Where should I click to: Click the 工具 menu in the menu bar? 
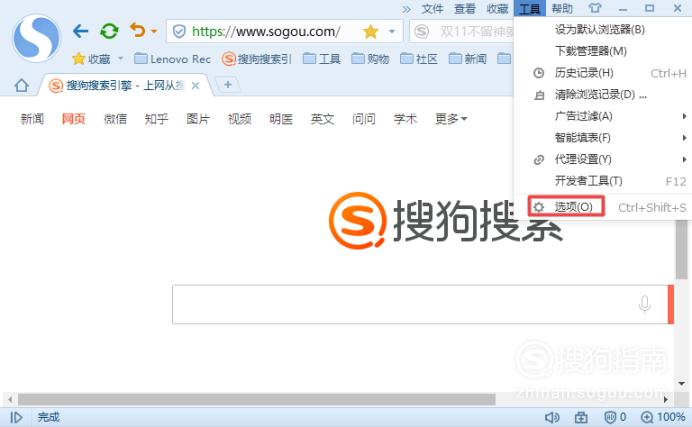point(530,8)
